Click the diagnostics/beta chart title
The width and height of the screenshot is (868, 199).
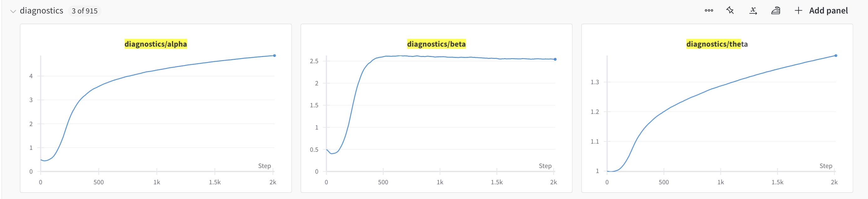point(437,44)
